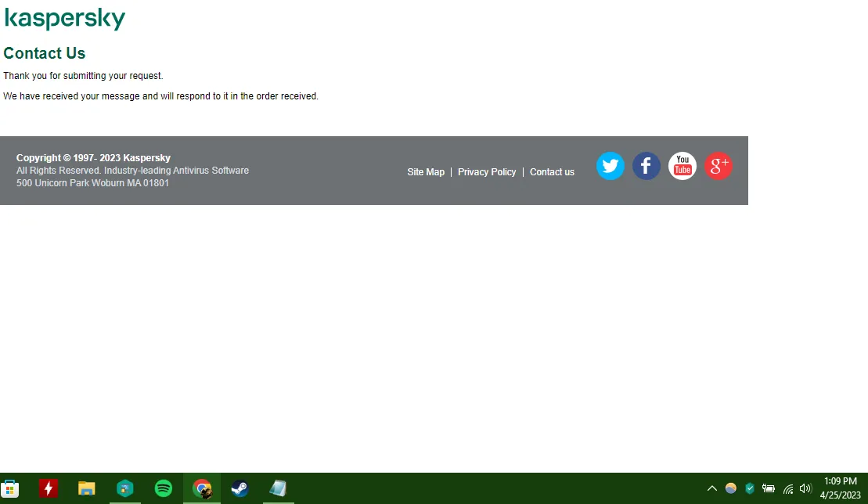Open Steam from taskbar
Image resolution: width=868 pixels, height=504 pixels.
tap(240, 488)
